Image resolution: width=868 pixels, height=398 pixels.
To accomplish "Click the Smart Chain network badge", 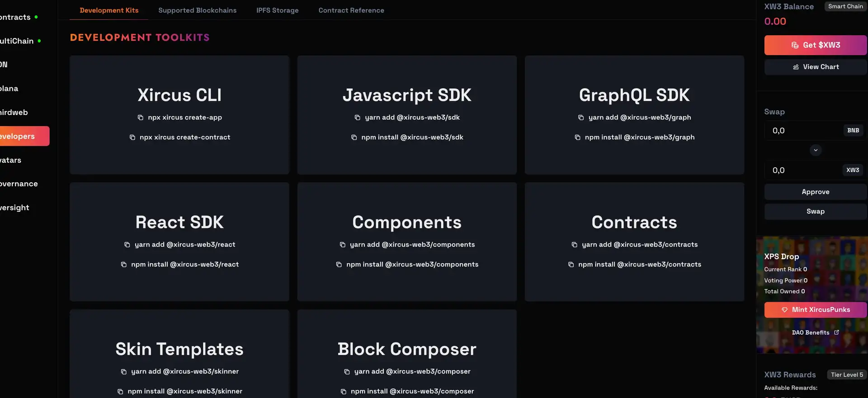I will 845,6.
